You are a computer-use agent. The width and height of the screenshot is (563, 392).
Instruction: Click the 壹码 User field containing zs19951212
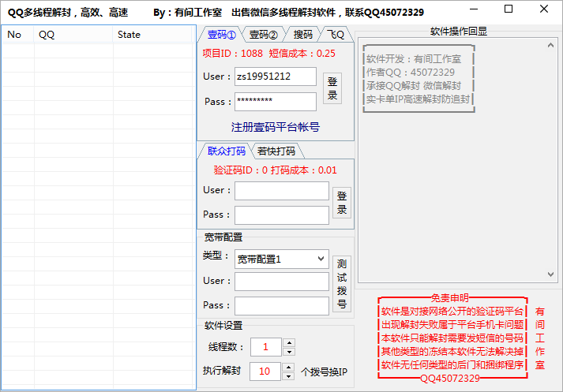point(275,77)
